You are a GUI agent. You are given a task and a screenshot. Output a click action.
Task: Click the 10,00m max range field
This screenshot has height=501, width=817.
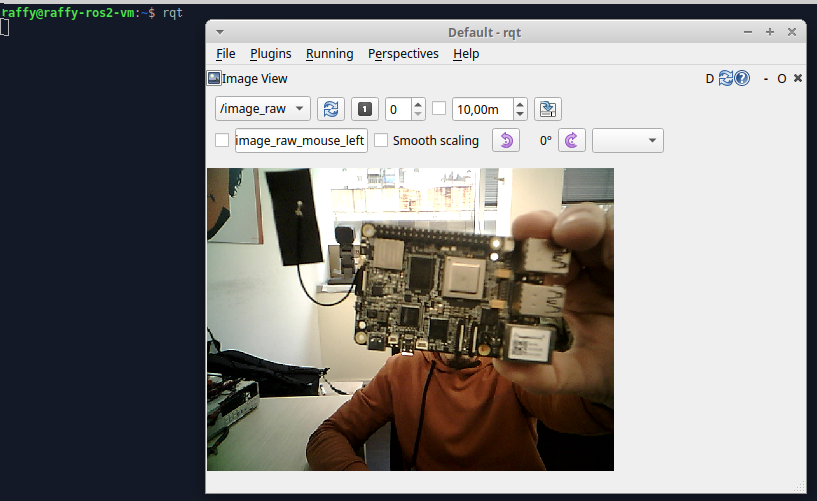click(483, 109)
